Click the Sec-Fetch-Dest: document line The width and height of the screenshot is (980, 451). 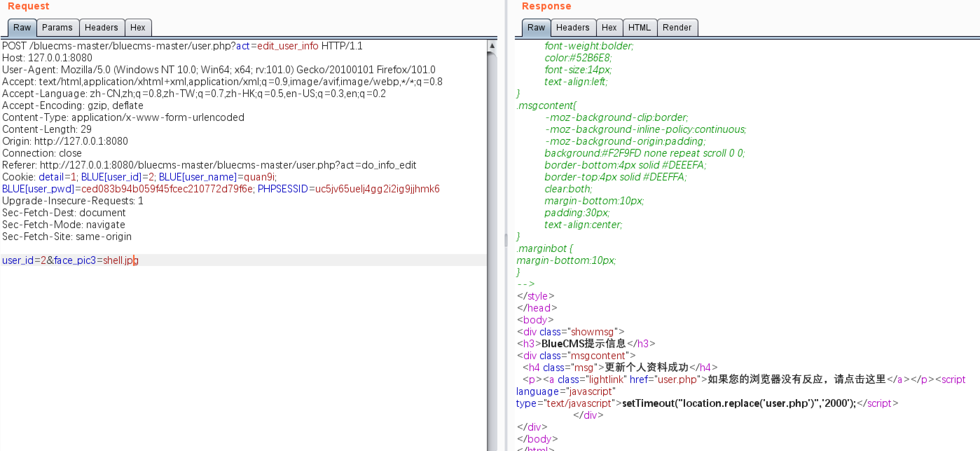click(64, 213)
